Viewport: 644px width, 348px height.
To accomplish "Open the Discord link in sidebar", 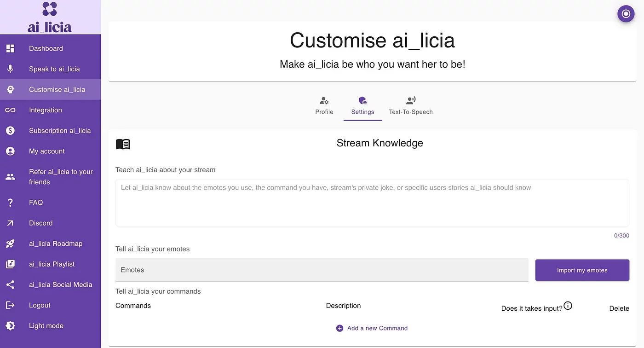I will pos(40,223).
